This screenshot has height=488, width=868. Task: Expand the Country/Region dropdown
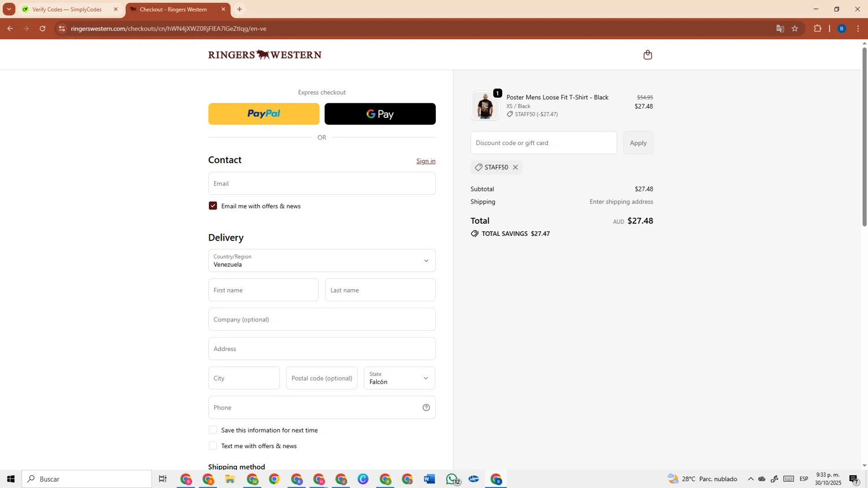pyautogui.click(x=322, y=261)
